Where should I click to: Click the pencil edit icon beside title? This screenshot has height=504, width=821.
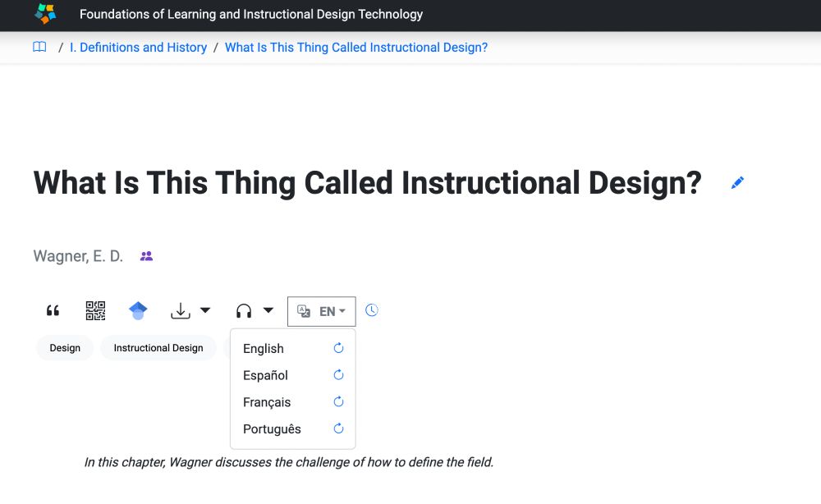(737, 183)
